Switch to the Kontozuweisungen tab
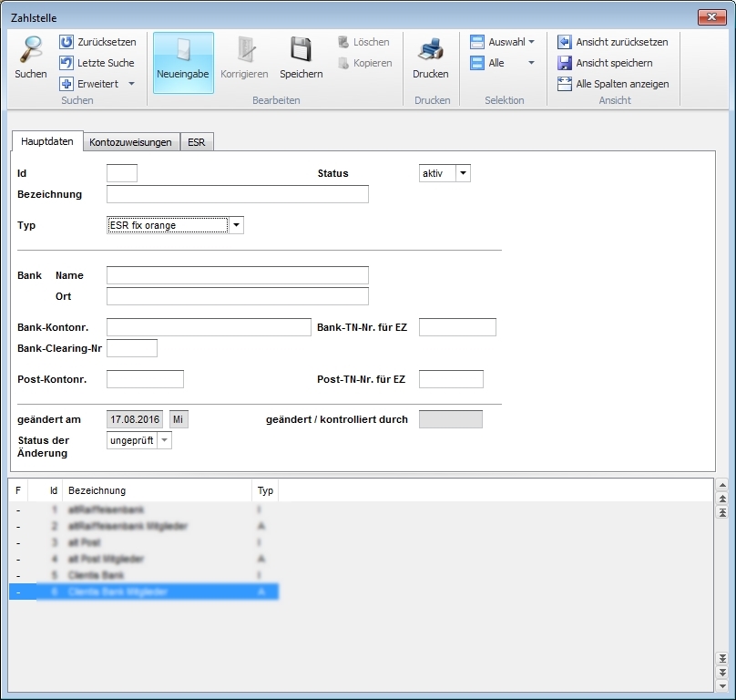 pos(130,142)
